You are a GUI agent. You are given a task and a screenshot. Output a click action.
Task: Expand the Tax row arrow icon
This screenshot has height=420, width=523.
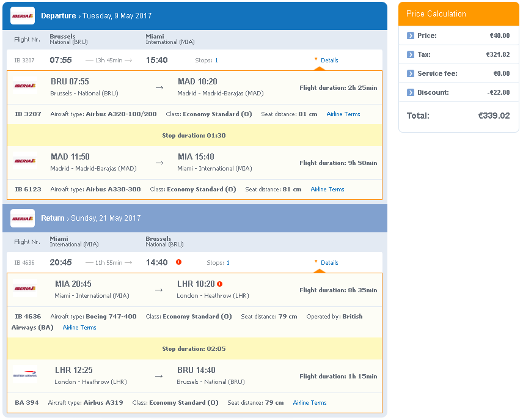(x=411, y=54)
